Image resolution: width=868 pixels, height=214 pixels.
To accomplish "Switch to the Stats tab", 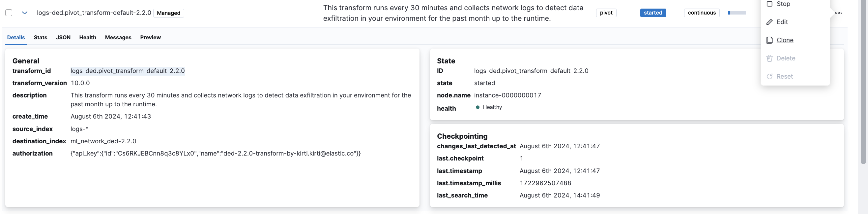I will (41, 37).
